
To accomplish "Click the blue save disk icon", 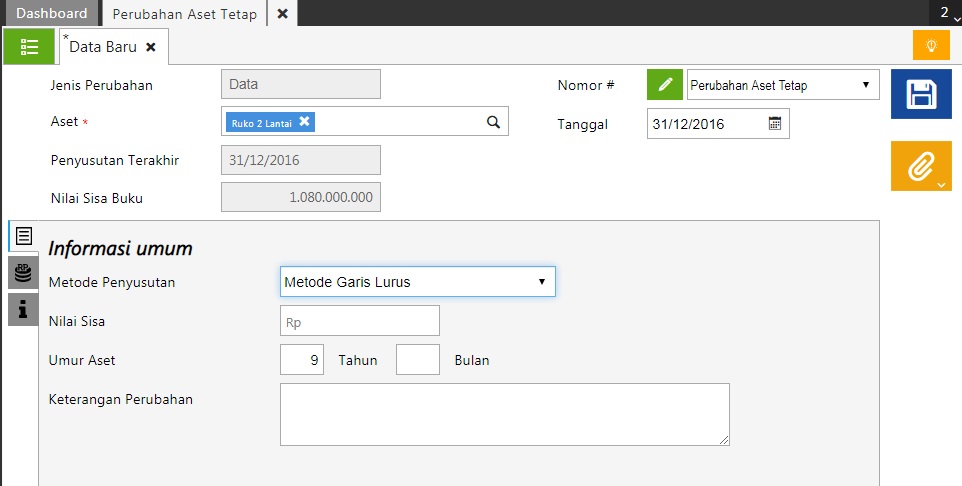I will (x=920, y=95).
